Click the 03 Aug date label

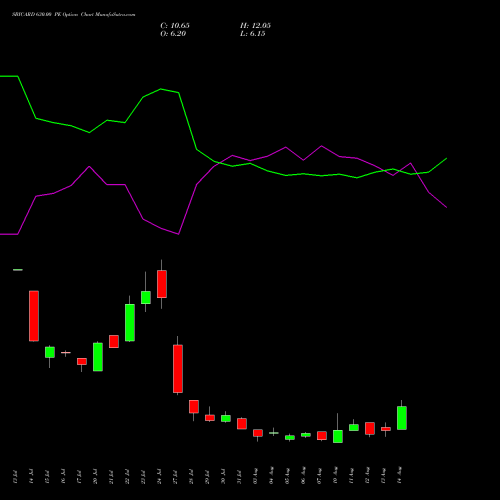pos(255,476)
